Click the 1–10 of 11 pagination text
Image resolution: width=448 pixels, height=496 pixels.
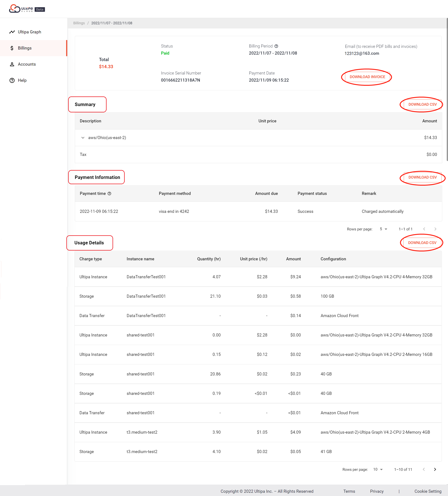click(403, 470)
